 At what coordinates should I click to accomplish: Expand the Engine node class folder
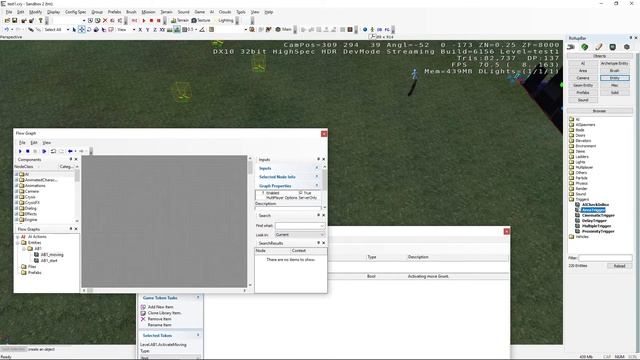click(16, 220)
